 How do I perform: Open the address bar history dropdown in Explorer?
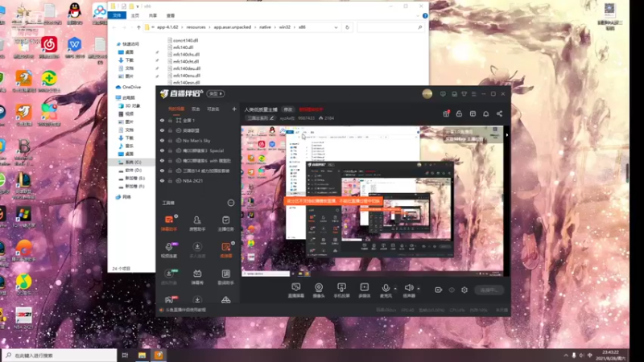click(x=336, y=27)
